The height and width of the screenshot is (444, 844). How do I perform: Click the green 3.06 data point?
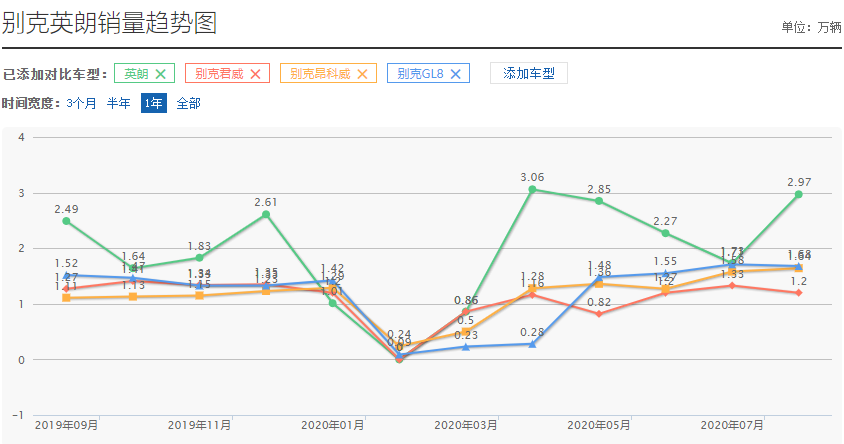532,189
